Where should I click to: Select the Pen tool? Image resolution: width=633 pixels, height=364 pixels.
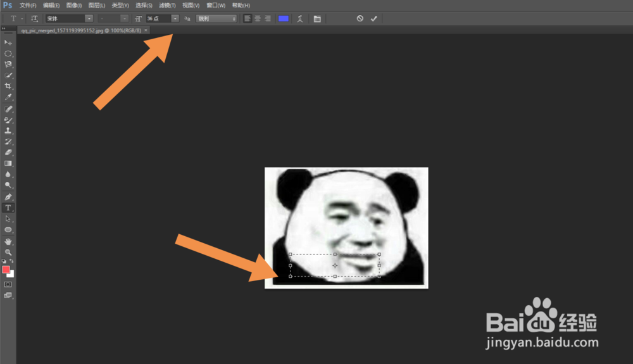[x=8, y=197]
